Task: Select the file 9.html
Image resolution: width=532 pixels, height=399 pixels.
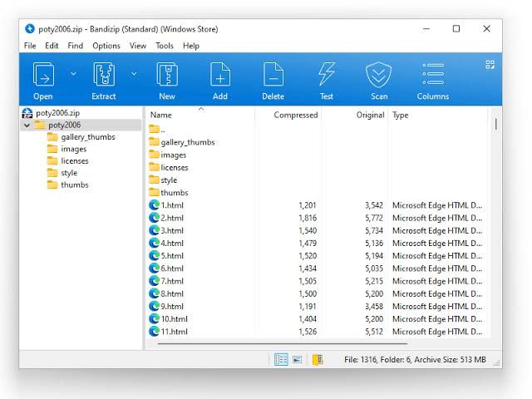Action: tap(172, 306)
